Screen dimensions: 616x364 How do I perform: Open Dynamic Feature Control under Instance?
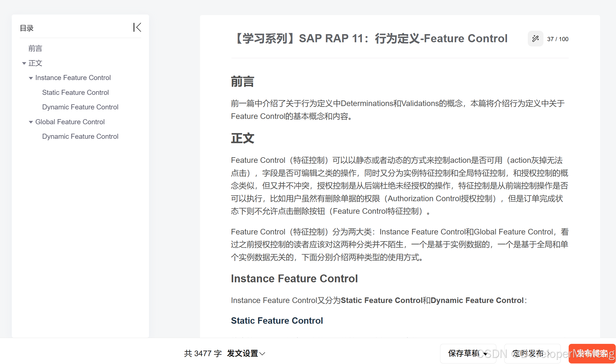80,107
